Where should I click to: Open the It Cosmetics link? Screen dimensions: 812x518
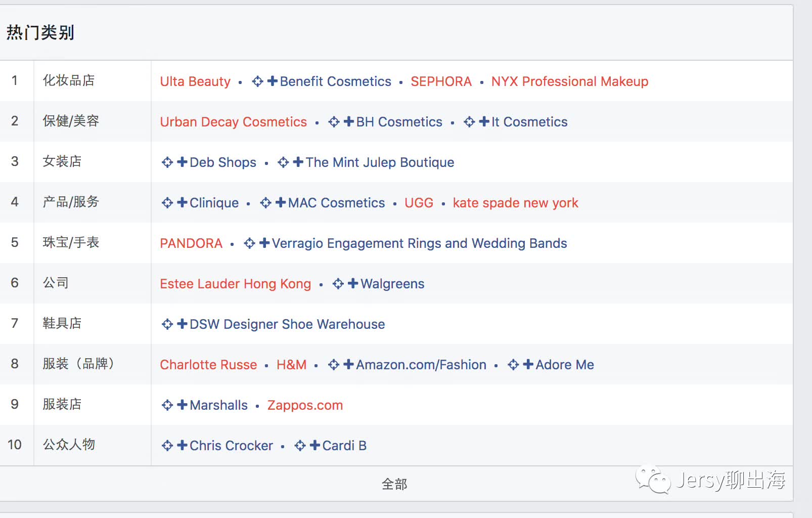(529, 122)
